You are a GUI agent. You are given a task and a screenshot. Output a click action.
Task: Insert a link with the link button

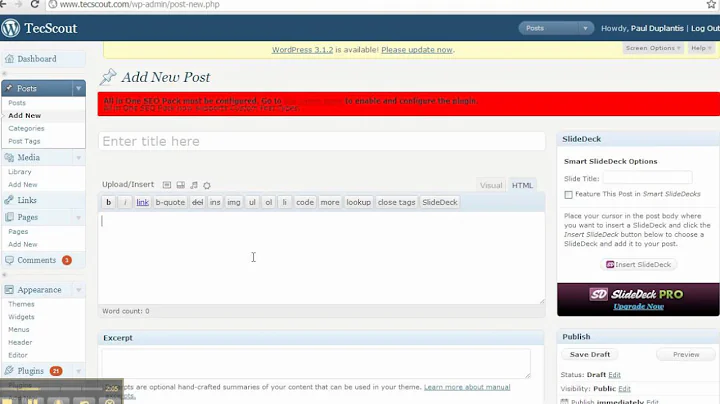[142, 202]
